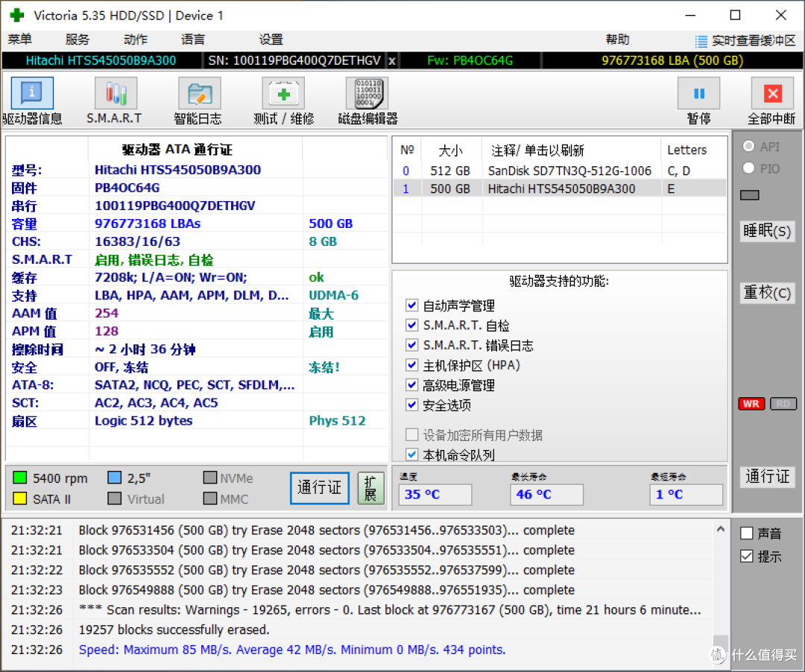The image size is (805, 672).
Task: Select drive 1 Hitachi HTS545050B9A300 row
Action: 560,188
